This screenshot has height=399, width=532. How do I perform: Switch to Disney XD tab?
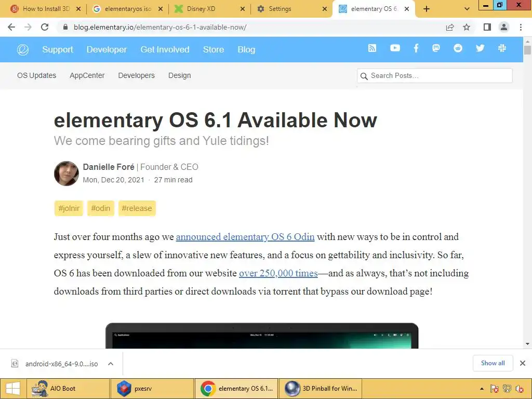(x=210, y=9)
